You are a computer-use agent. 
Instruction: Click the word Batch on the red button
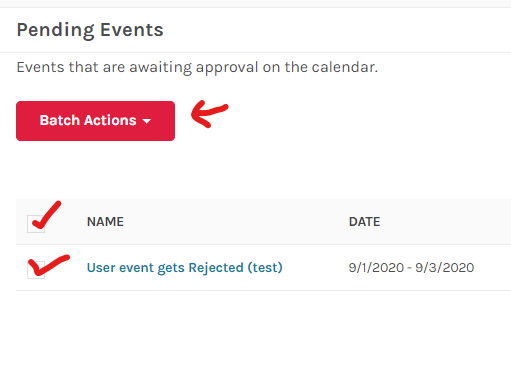60,120
